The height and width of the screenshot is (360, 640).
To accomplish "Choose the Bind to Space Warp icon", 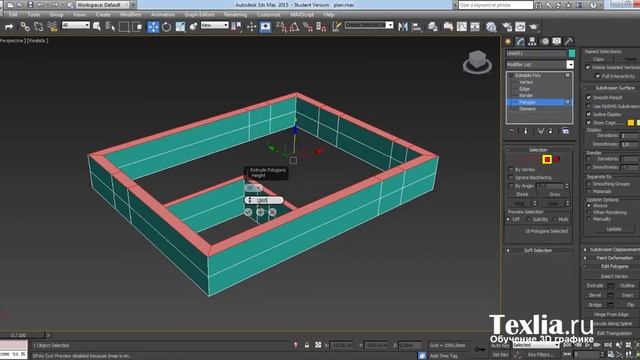I will tap(52, 27).
